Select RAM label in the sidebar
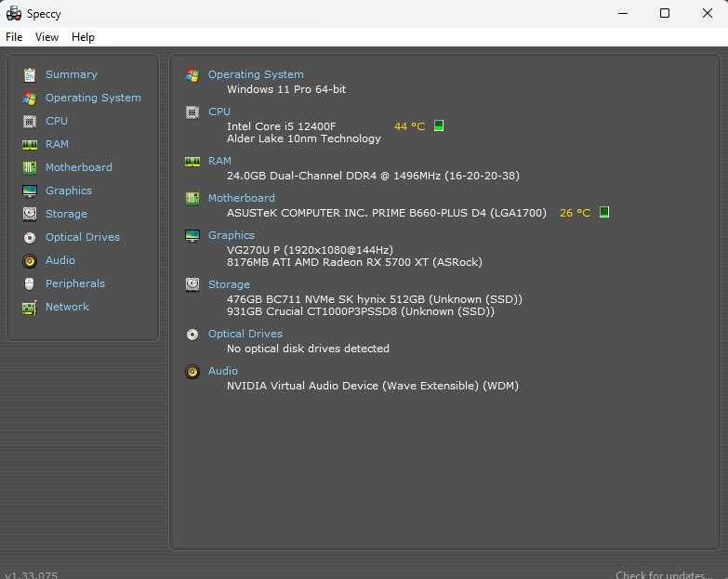 click(57, 144)
